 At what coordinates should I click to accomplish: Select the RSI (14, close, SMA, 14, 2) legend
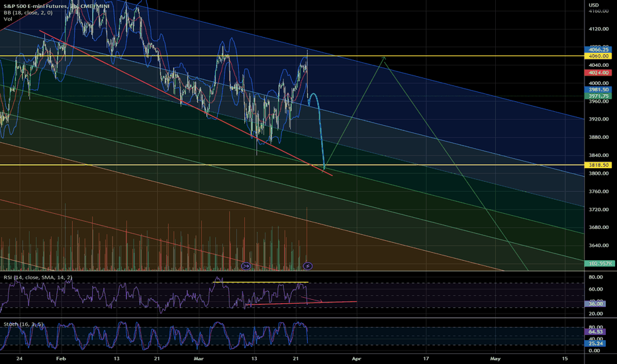[38, 277]
